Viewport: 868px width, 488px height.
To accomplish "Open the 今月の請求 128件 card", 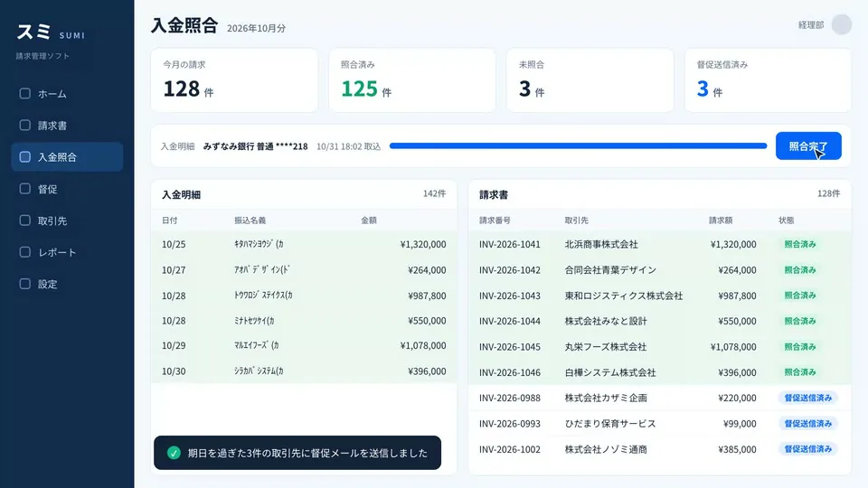I will [234, 80].
